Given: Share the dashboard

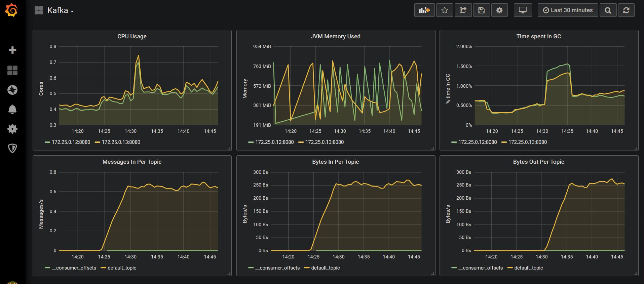Looking at the screenshot, I should coord(463,10).
